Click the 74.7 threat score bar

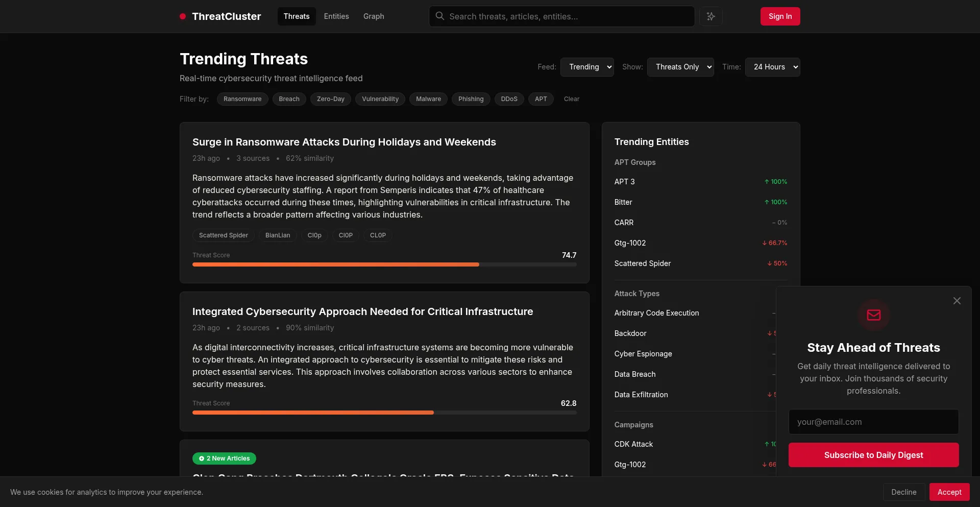tap(384, 264)
